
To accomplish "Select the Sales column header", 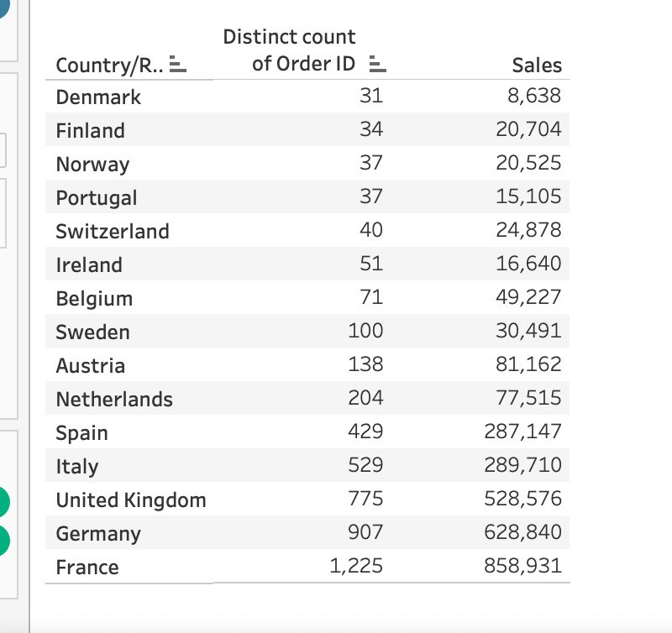I will [537, 65].
